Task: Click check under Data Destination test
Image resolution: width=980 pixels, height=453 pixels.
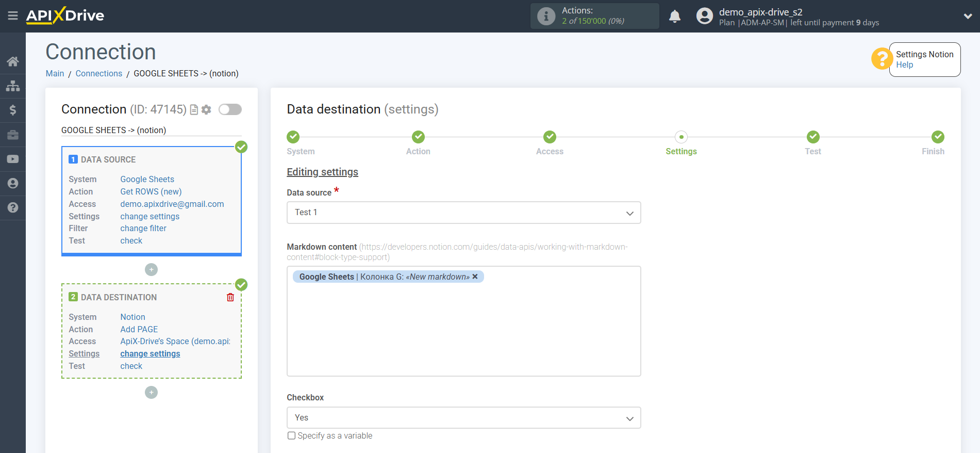Action: click(x=131, y=366)
